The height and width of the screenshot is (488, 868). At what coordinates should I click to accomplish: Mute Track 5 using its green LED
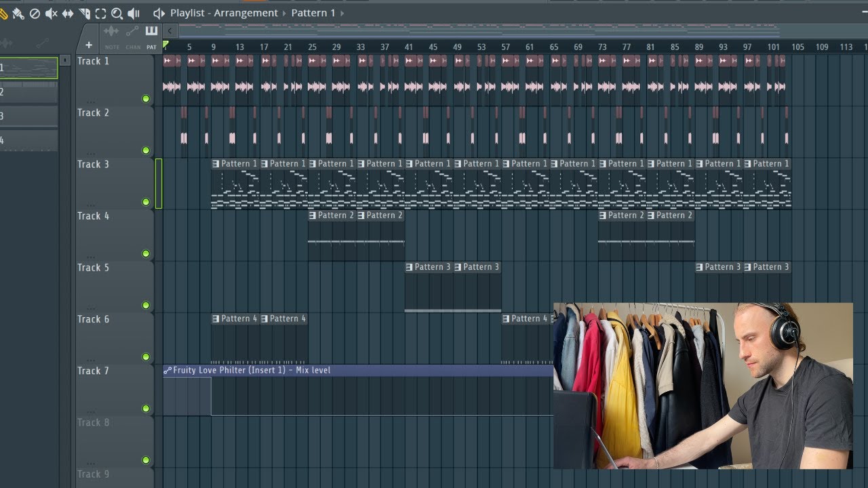click(x=146, y=305)
